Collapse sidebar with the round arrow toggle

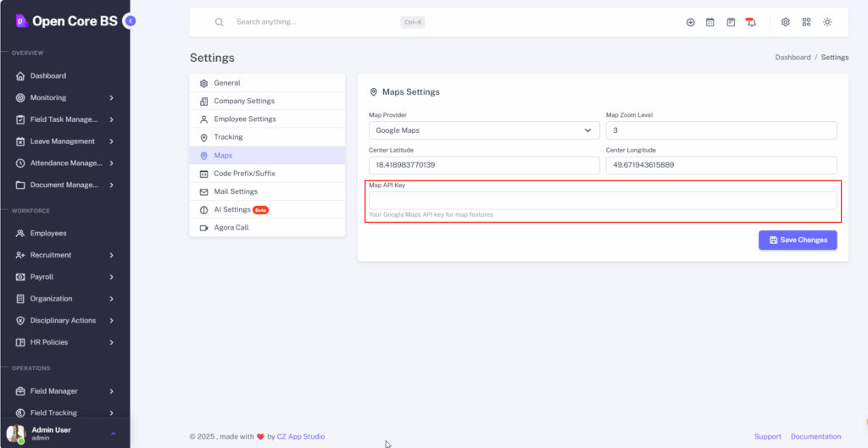(129, 21)
